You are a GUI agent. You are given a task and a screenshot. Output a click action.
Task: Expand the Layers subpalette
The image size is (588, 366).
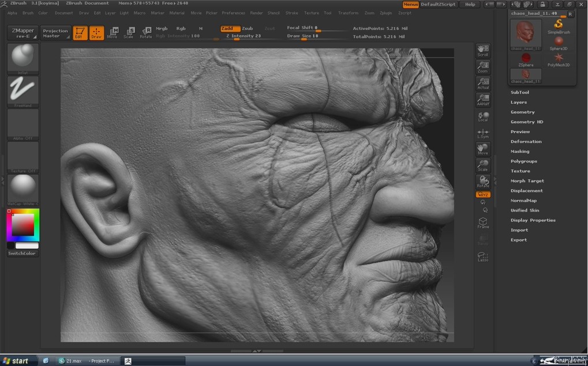(519, 102)
